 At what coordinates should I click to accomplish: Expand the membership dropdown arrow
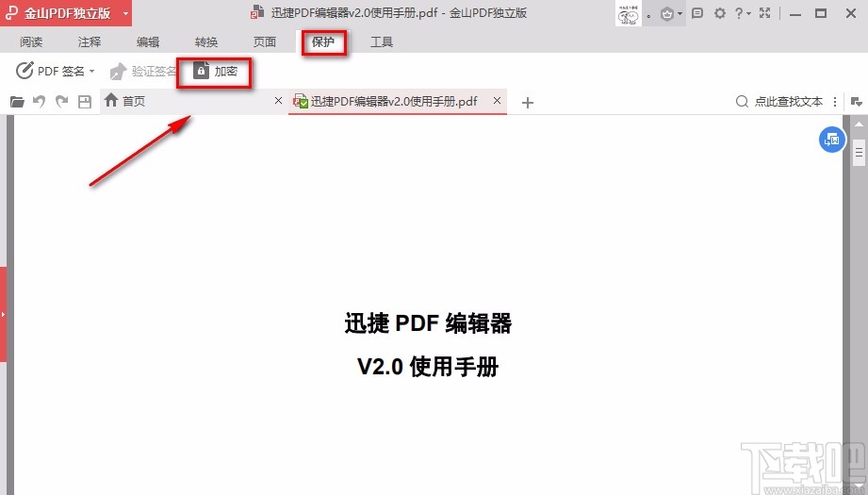pyautogui.click(x=680, y=14)
